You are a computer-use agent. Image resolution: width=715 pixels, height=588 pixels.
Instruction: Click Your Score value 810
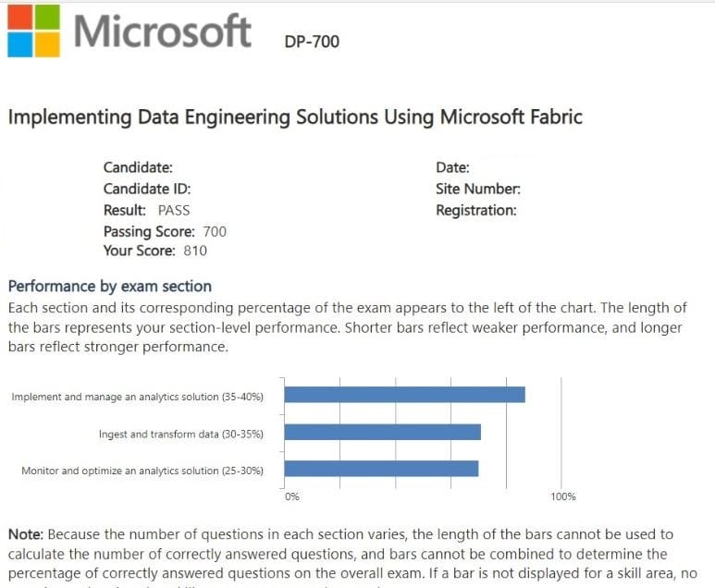tap(195, 251)
